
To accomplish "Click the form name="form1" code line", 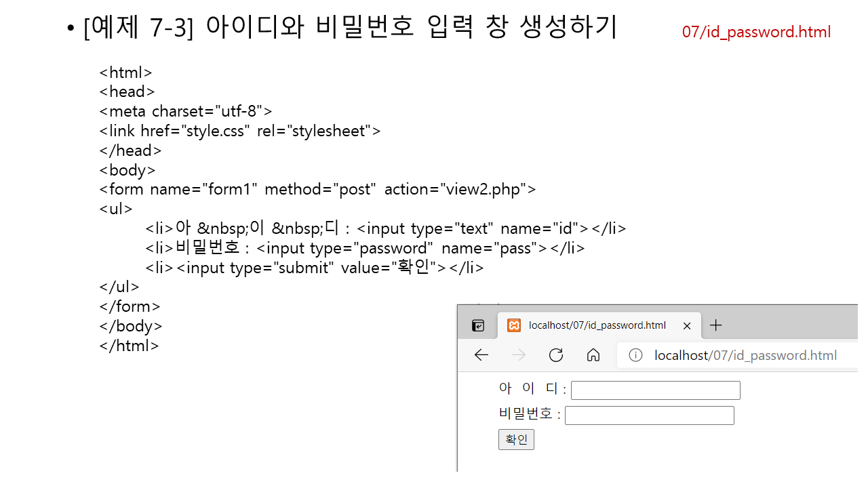I will click(317, 189).
